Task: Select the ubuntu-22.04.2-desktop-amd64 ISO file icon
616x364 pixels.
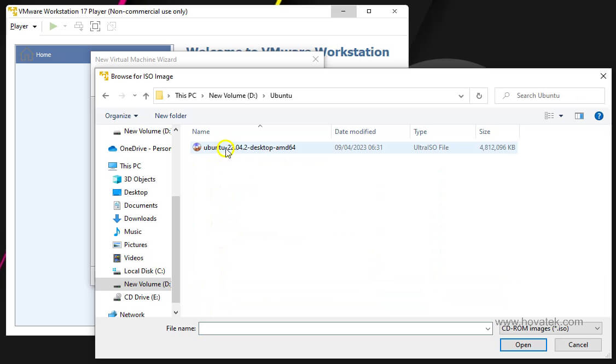Action: pos(197,147)
